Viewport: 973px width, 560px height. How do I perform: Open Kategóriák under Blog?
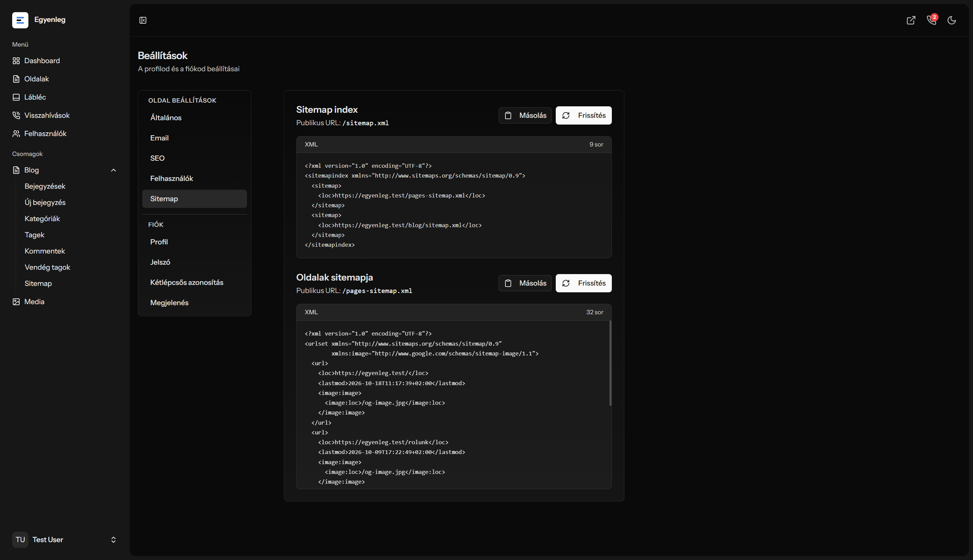point(42,218)
